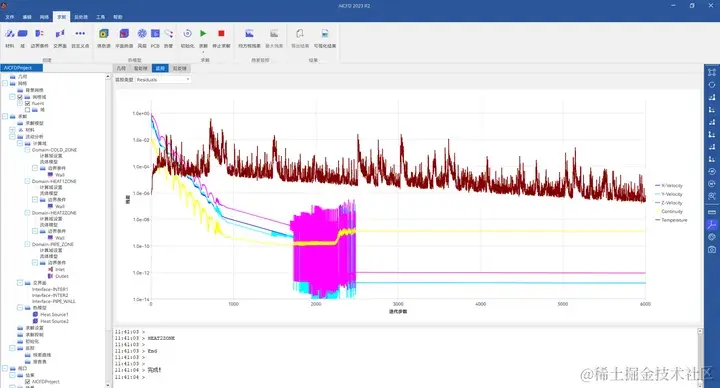The width and height of the screenshot is (720, 388).
Task: Toggle the Temperature legend entry
Action: (671, 220)
